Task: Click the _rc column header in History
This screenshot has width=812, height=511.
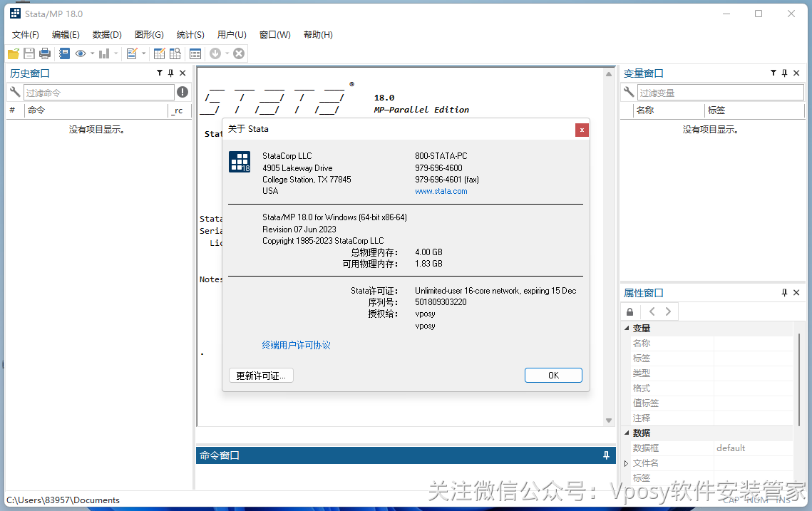Action: 179,110
